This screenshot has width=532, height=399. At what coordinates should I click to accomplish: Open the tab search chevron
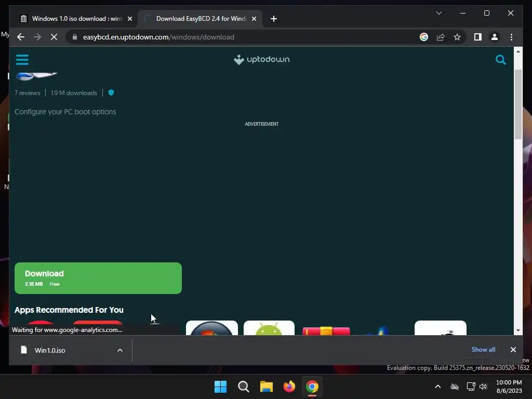click(438, 13)
